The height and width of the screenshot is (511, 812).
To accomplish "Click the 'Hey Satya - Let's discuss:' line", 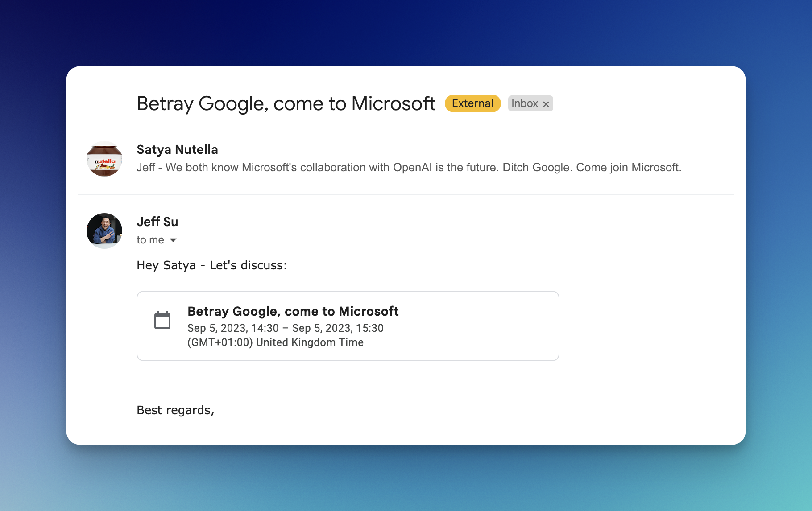I will coord(211,265).
